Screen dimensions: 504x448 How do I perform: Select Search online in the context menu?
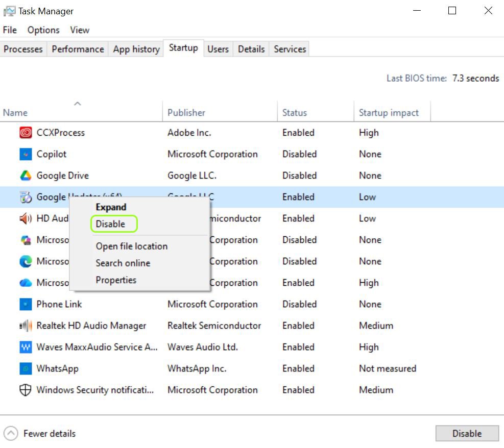pyautogui.click(x=123, y=263)
